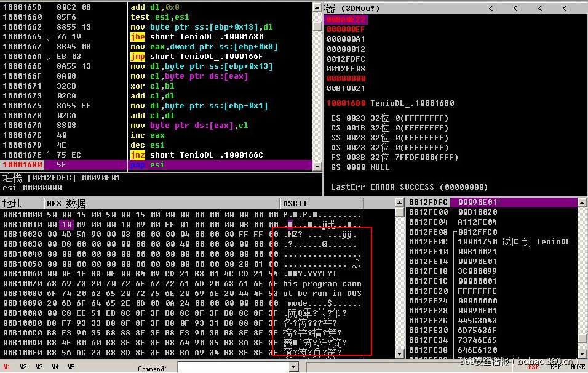Click hex dump pane scroll-up arrow
588x373 pixels.
pyautogui.click(x=400, y=203)
